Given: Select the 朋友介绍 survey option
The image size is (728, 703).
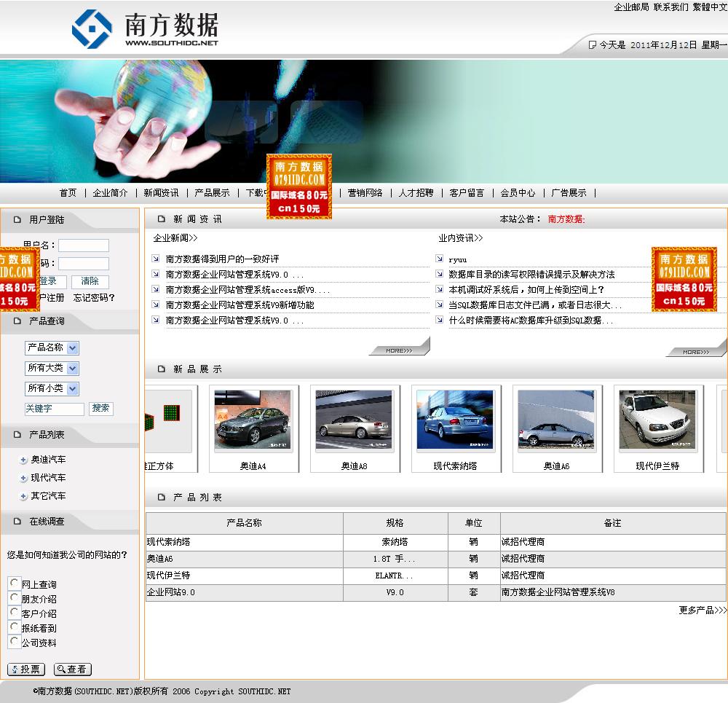Looking at the screenshot, I should [15, 597].
